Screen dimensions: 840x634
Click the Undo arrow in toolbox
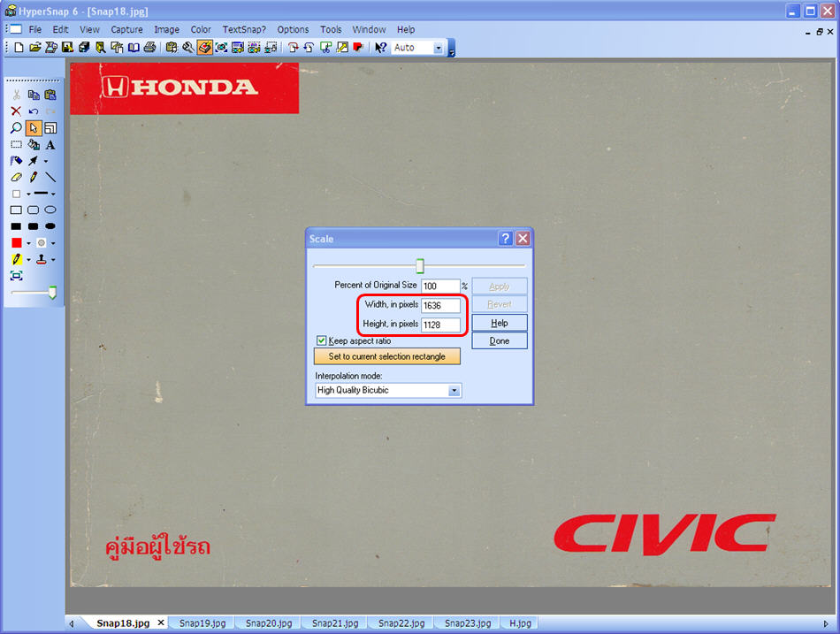(x=34, y=111)
